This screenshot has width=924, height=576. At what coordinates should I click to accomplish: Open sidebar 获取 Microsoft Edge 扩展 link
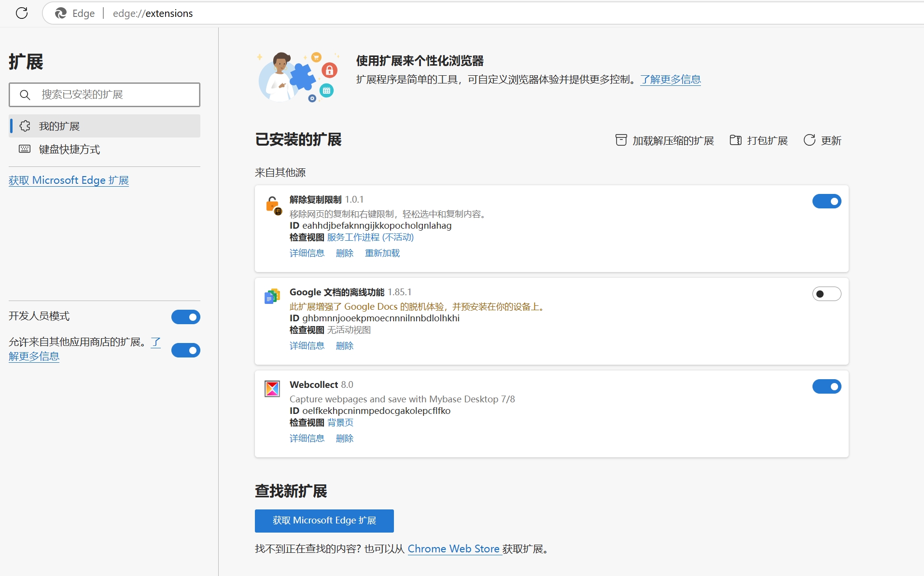point(69,180)
